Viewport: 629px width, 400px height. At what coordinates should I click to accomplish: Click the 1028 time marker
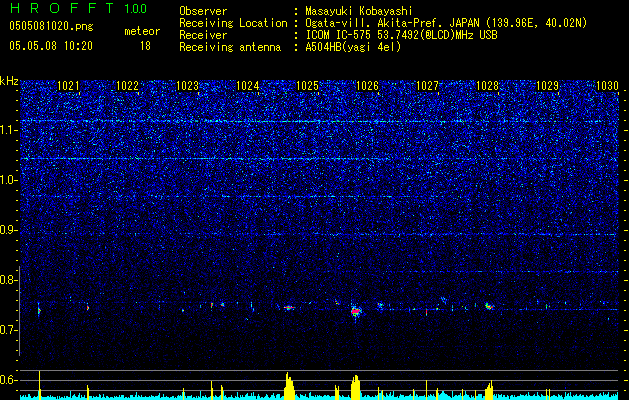pos(487,86)
